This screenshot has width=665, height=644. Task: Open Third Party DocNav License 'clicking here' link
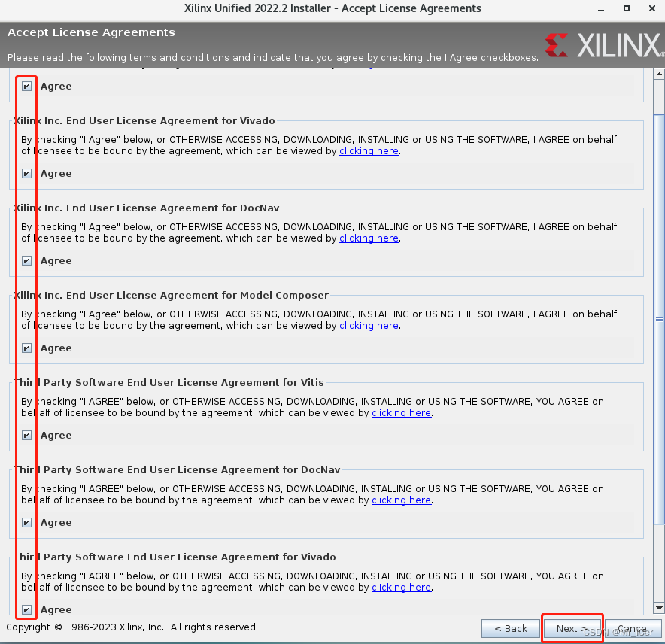[401, 500]
